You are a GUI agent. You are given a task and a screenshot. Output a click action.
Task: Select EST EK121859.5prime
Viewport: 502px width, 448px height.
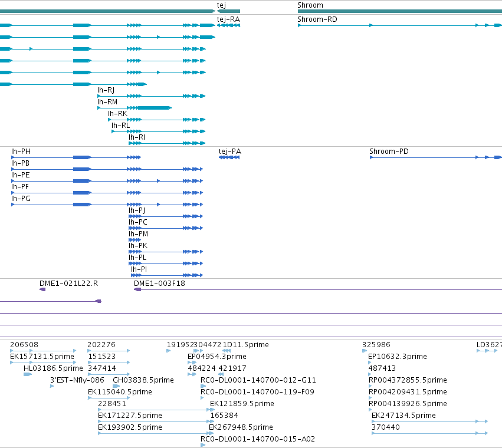coord(242,404)
